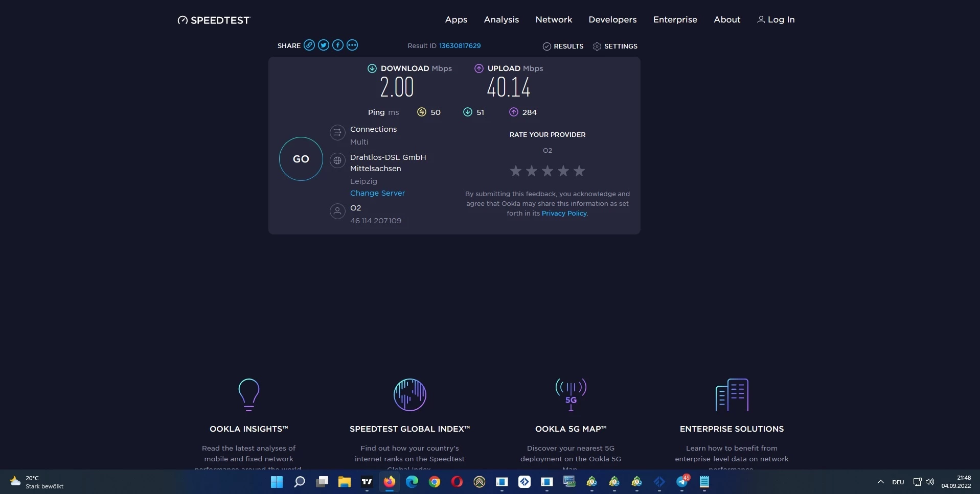Screen dimensions: 980x494
Task: Click the upload speed value 40.14
Action: point(509,87)
